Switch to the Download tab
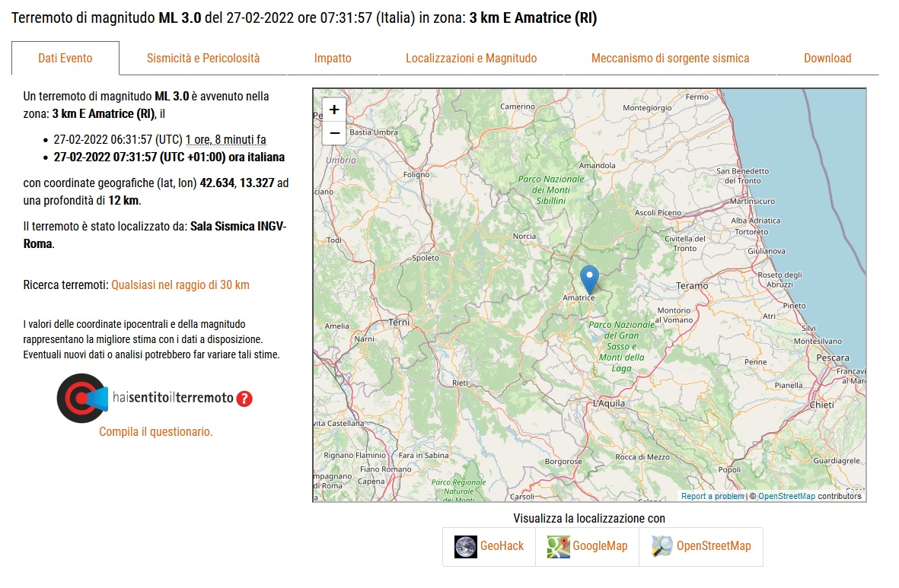The image size is (899, 588). pos(827,58)
